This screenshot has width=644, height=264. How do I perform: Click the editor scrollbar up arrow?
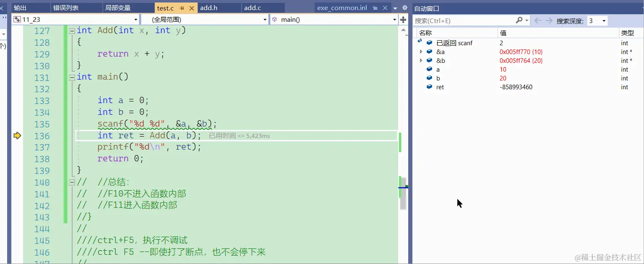403,30
